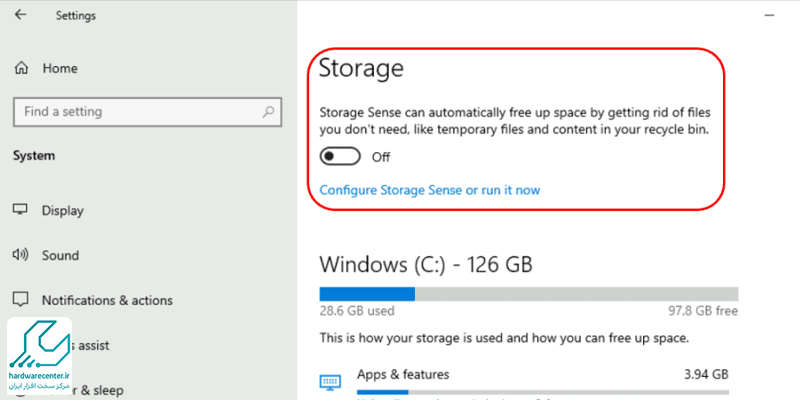Click the Home label in sidebar
The image size is (800, 400).
tap(60, 68)
